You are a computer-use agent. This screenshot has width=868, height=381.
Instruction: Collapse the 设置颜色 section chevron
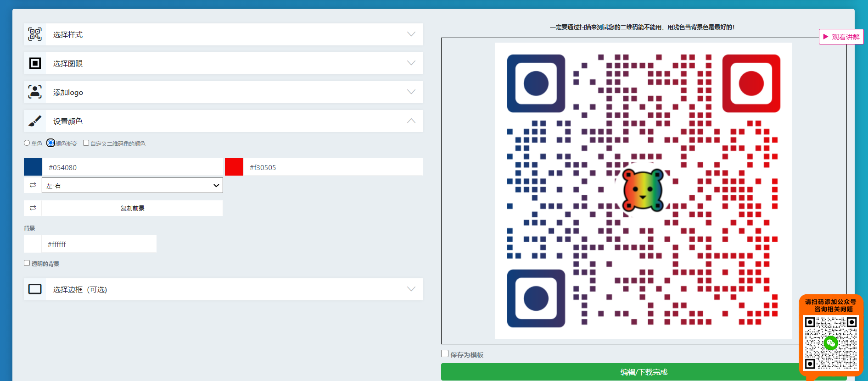coord(411,121)
